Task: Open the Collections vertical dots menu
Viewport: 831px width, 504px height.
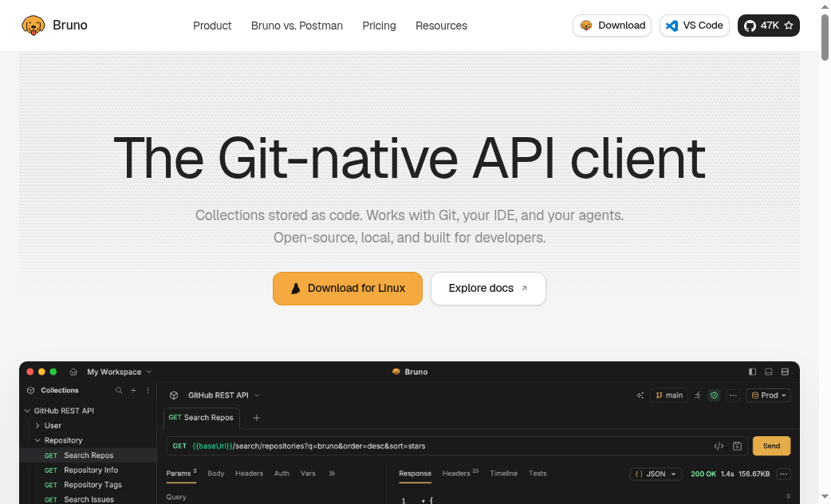Action: pyautogui.click(x=148, y=391)
